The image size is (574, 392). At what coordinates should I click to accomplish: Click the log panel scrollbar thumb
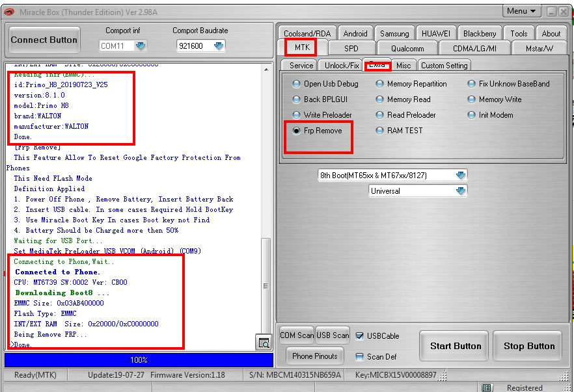pyautogui.click(x=266, y=285)
